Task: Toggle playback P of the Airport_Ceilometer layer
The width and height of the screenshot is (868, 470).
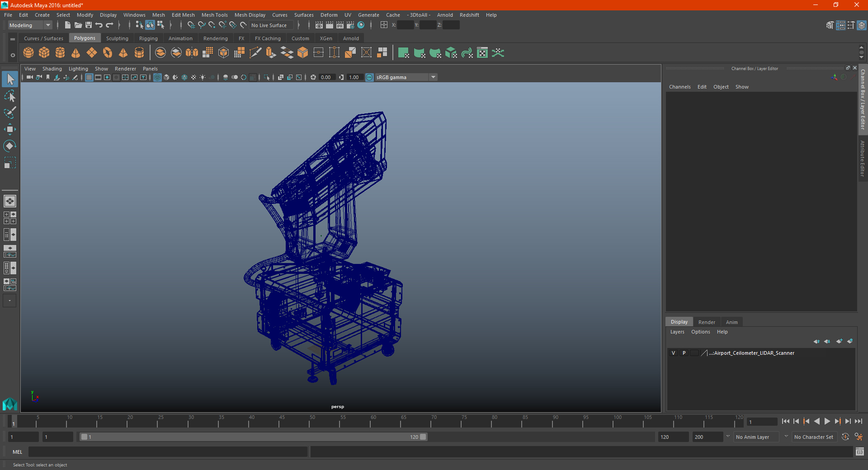Action: coord(684,353)
